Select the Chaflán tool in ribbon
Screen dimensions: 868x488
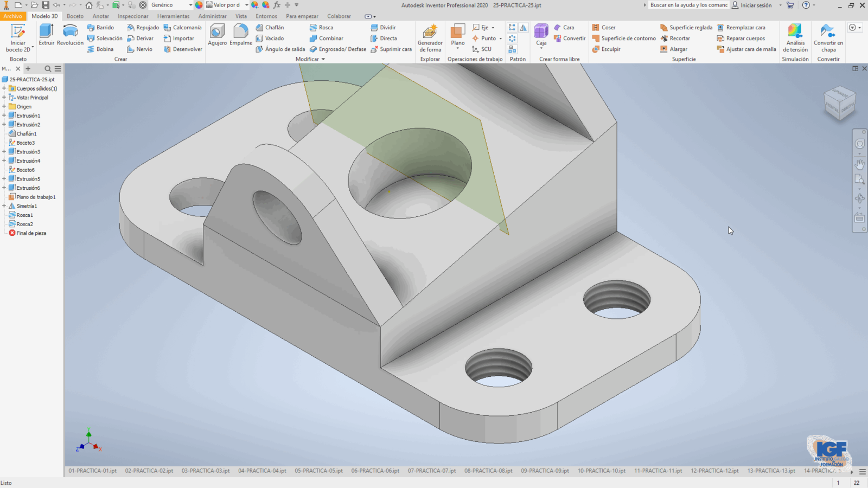point(270,28)
